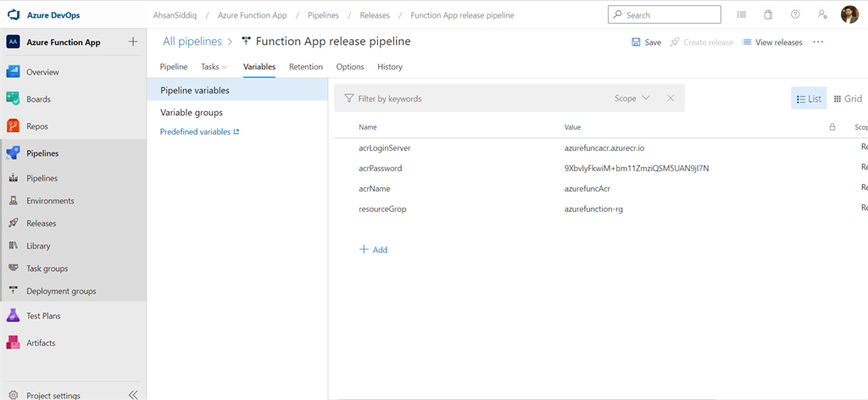Screen dimensions: 868x400
Task: Click the Add variable button
Action: tap(374, 249)
